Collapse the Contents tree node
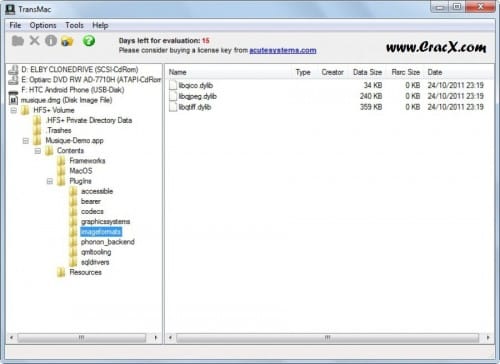Viewport: 500px width, 364px height. coord(38,151)
